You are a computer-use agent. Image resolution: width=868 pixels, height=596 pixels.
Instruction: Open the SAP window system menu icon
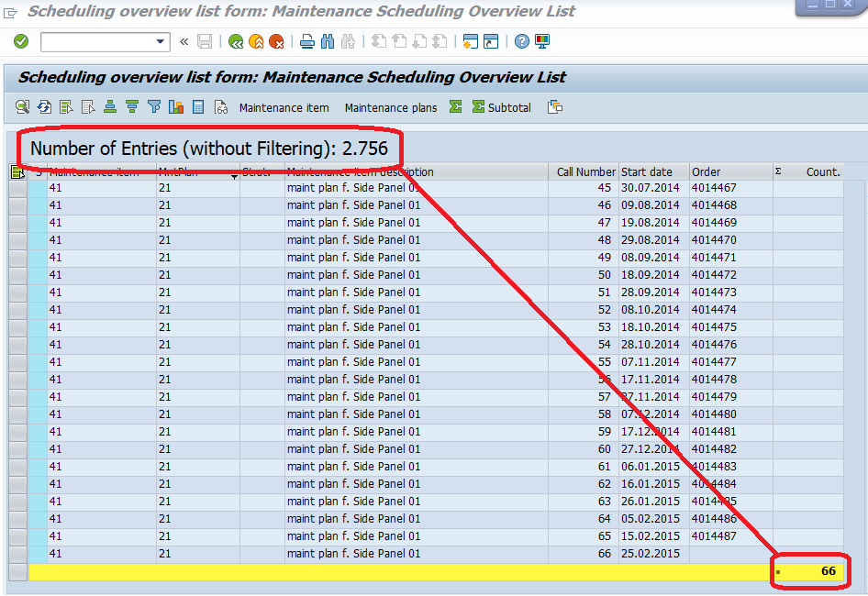coord(10,12)
